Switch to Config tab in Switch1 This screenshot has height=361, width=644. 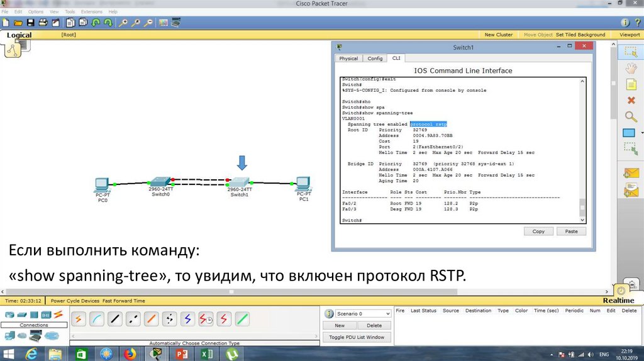tap(375, 58)
